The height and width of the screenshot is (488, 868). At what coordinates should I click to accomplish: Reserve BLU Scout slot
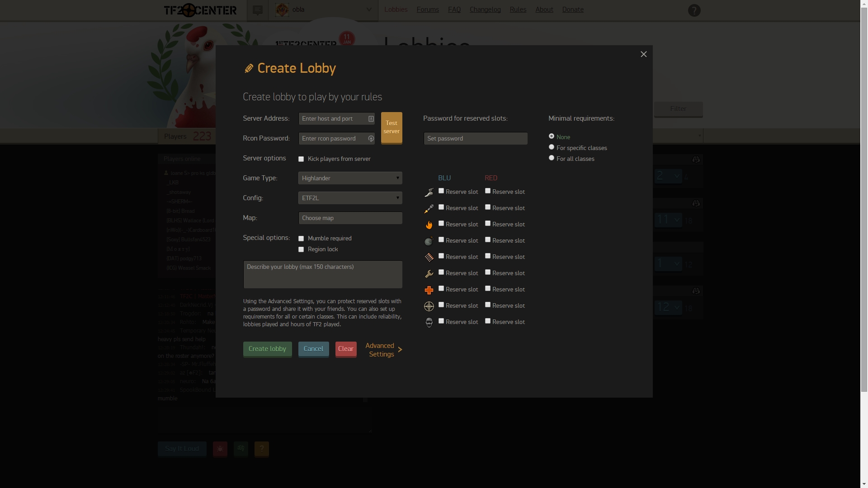(x=441, y=191)
